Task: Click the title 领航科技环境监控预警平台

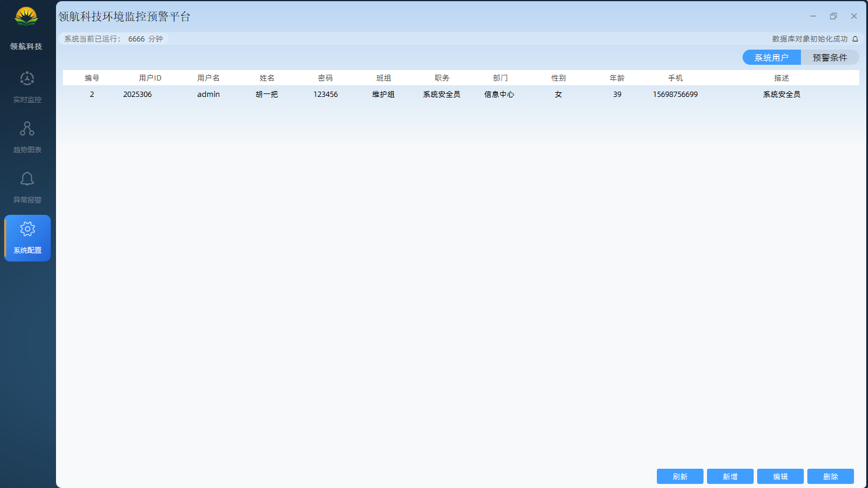Action: point(124,16)
